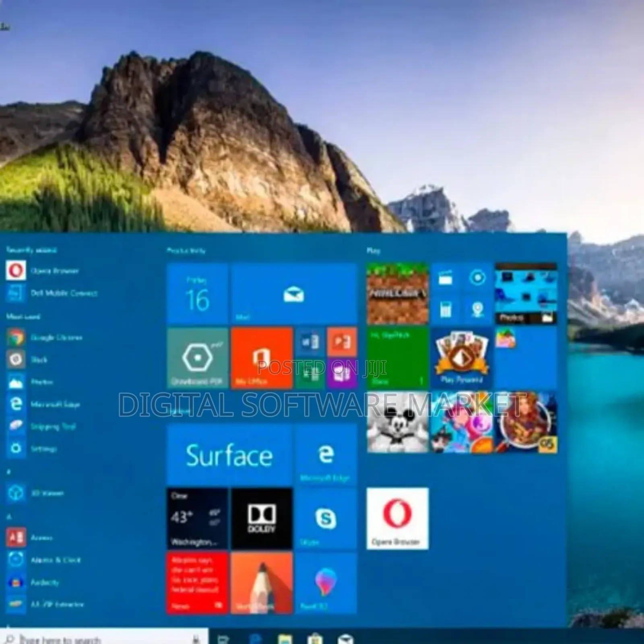Launch the Solitaire Play Pyramid tile

coord(462,358)
